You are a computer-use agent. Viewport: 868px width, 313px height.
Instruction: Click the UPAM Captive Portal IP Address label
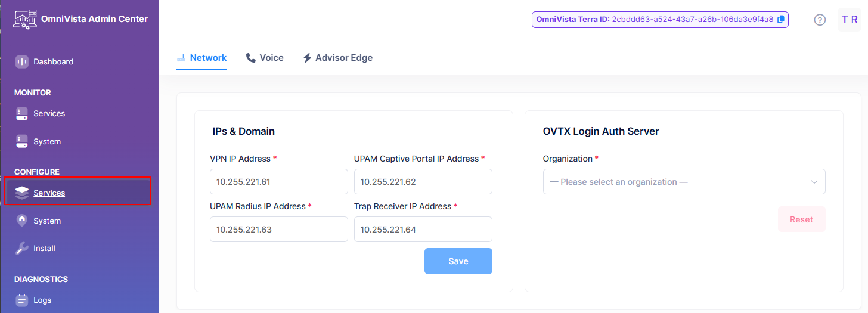point(417,159)
